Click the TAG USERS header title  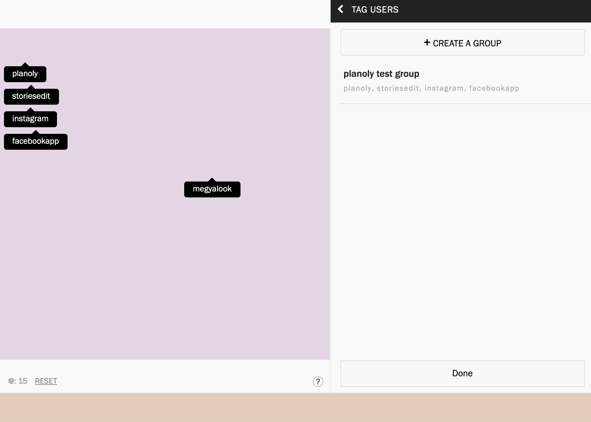pos(375,10)
